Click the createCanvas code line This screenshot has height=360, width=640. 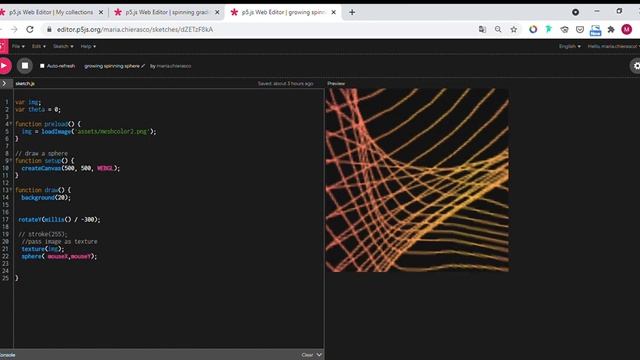(71, 168)
